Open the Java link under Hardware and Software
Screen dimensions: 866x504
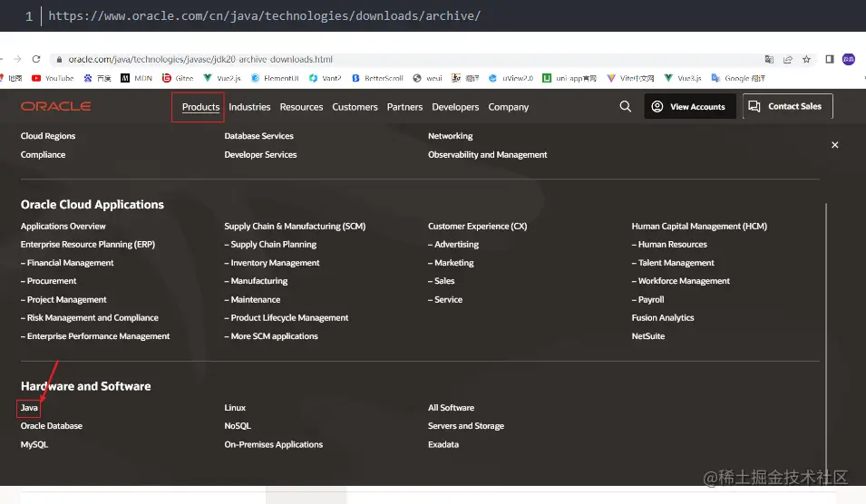(x=29, y=408)
